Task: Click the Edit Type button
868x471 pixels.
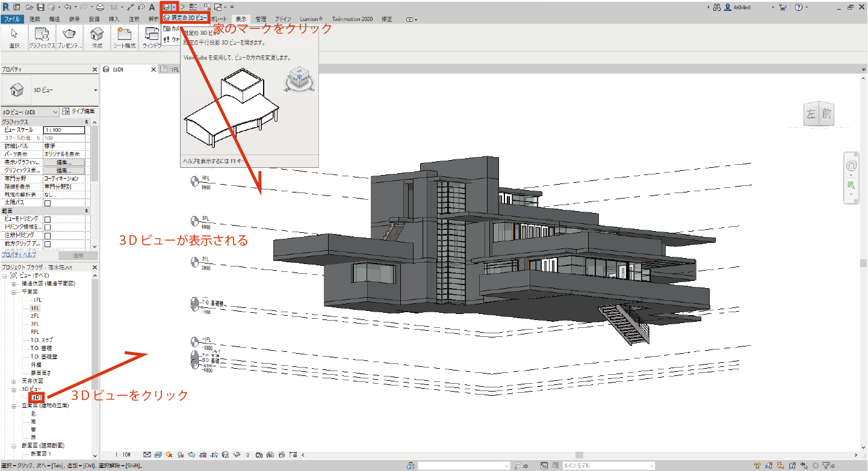Action: 79,112
